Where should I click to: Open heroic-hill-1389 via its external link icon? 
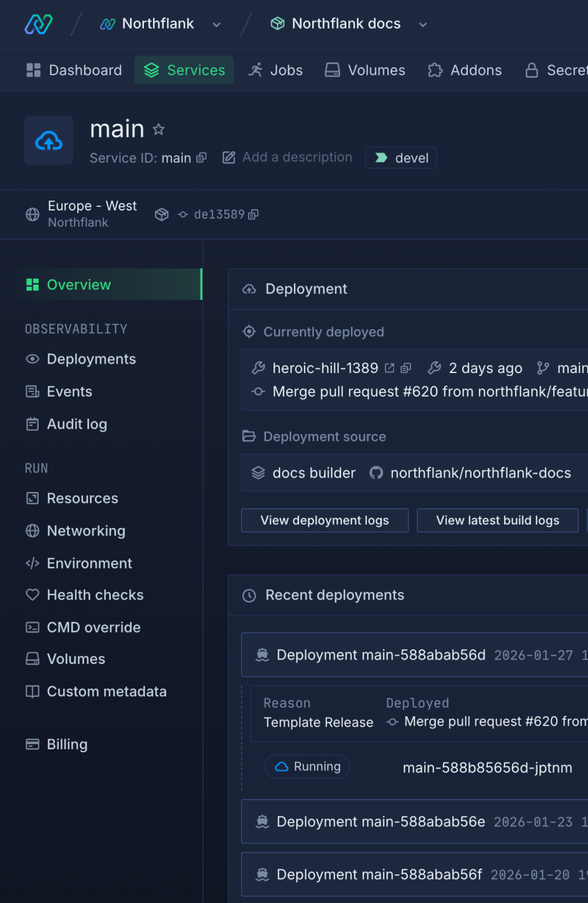pos(390,368)
